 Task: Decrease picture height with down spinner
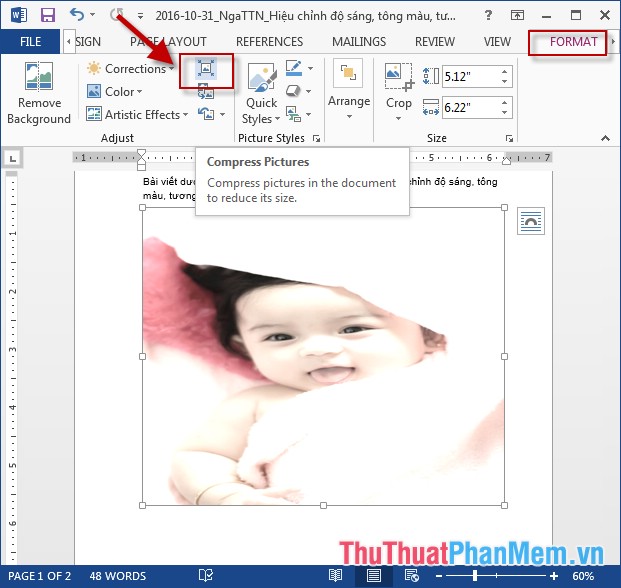pos(505,81)
